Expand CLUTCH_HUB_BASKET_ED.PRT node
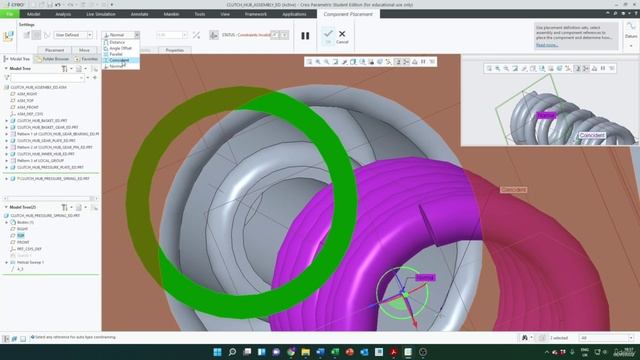 (x=6, y=121)
